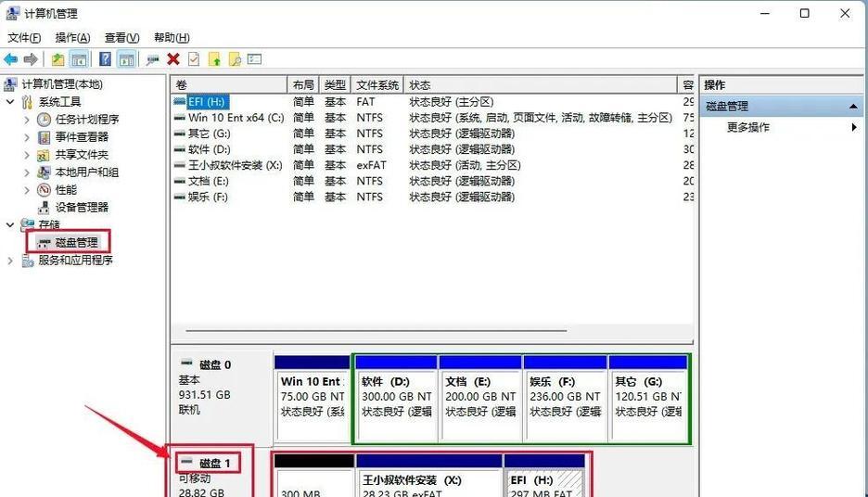This screenshot has width=868, height=497.
Task: Select the 软件 (D:) volume row
Action: point(432,149)
